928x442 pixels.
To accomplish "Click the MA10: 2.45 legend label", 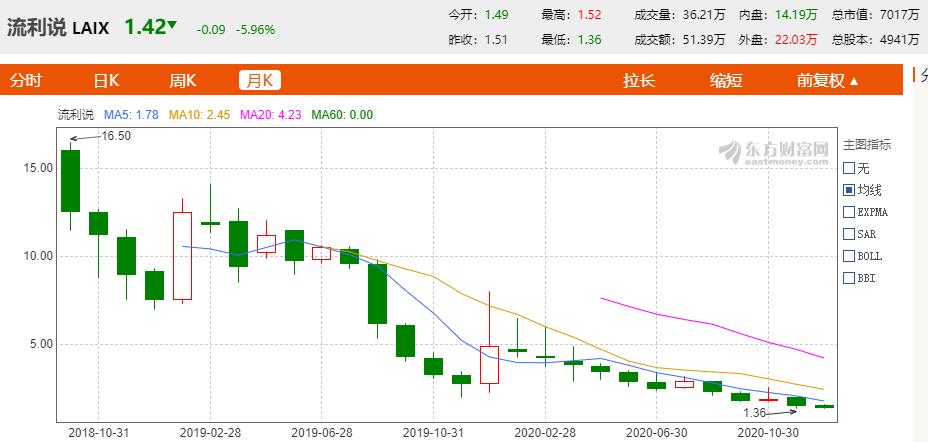I will coord(199,115).
